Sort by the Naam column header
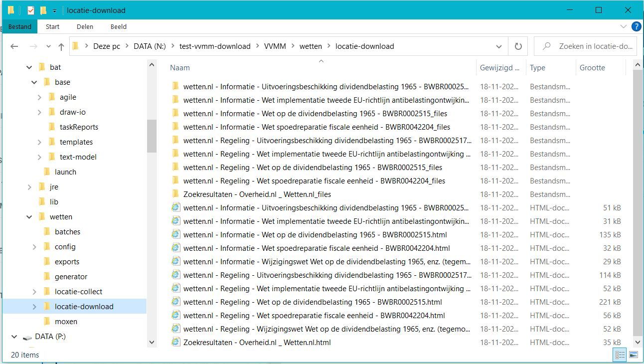This screenshot has width=644, height=364. pyautogui.click(x=180, y=68)
